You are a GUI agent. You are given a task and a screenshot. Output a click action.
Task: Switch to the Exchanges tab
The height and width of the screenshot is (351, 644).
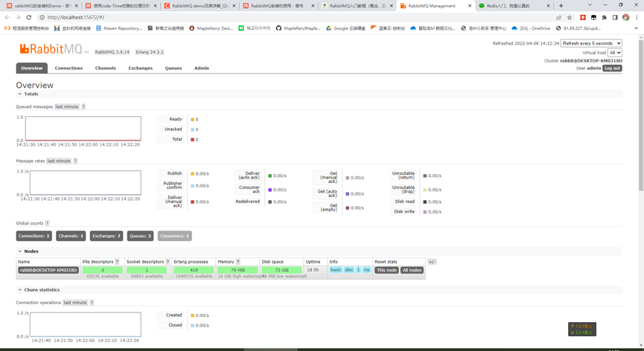click(141, 68)
